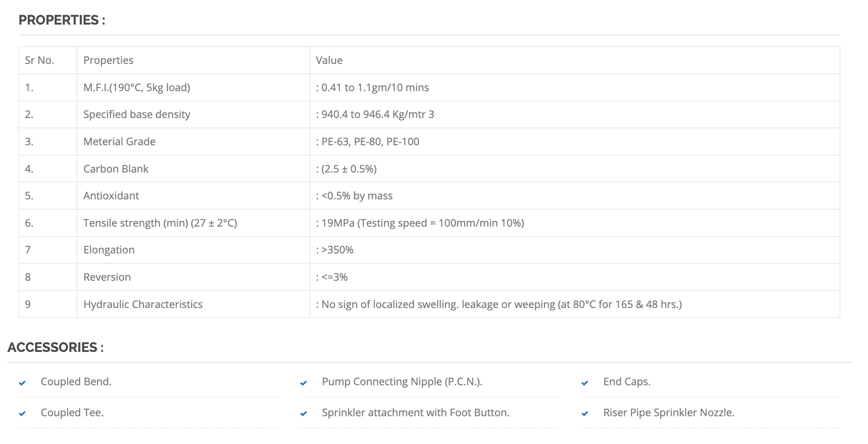
Task: Click the checkmark icon beside Coupled Tee
Action: tap(22, 414)
